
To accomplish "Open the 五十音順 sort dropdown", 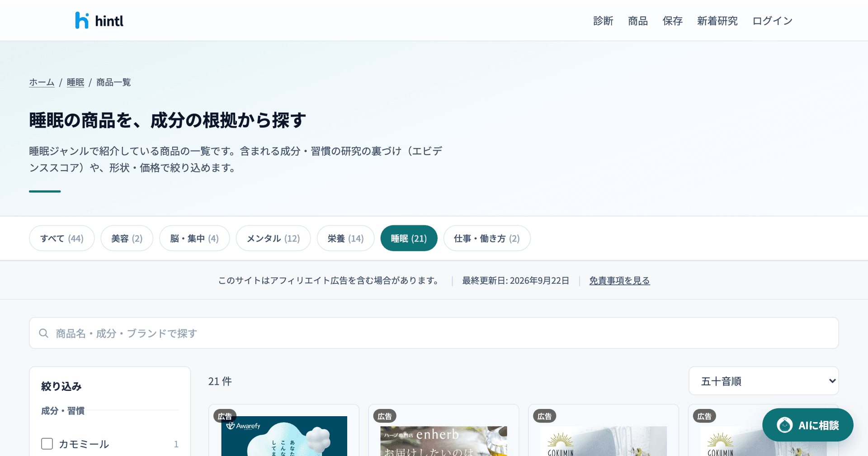I will click(x=764, y=381).
